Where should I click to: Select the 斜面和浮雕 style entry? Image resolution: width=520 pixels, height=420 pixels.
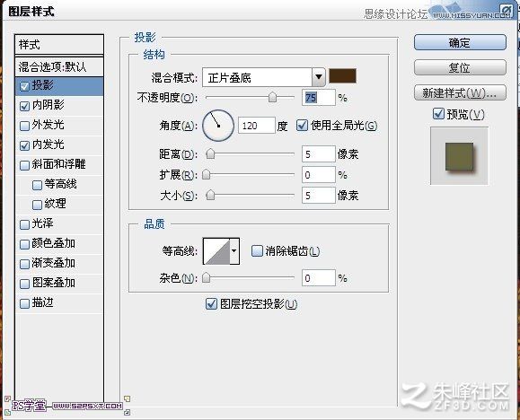(59, 165)
